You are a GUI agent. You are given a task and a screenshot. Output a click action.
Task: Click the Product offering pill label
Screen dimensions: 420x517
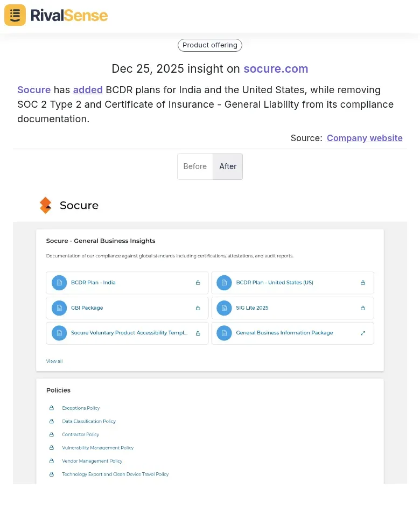coord(209,45)
